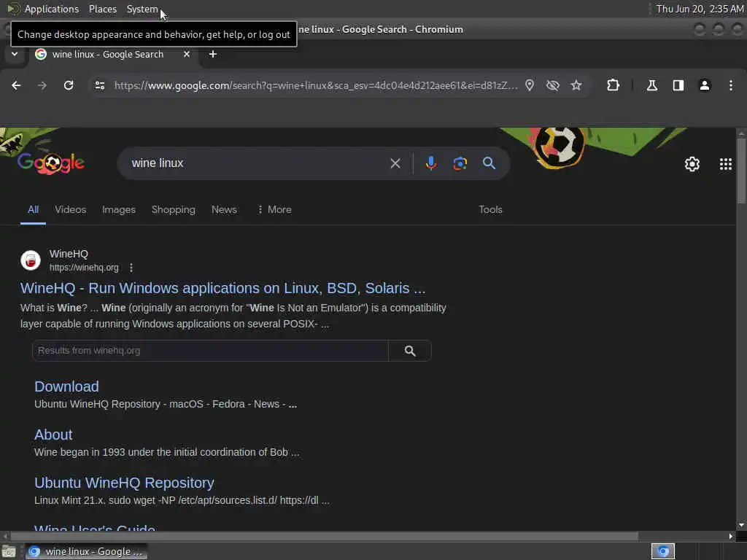Screen dimensions: 747x560
Task: Click the clock showing Thu Jun 20
Action: (700, 9)
